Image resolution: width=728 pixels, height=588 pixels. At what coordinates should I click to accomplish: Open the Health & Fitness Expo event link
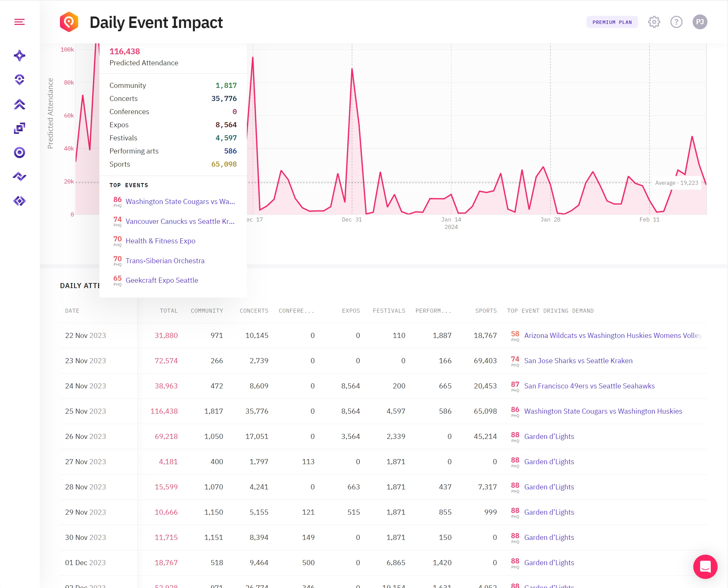160,241
